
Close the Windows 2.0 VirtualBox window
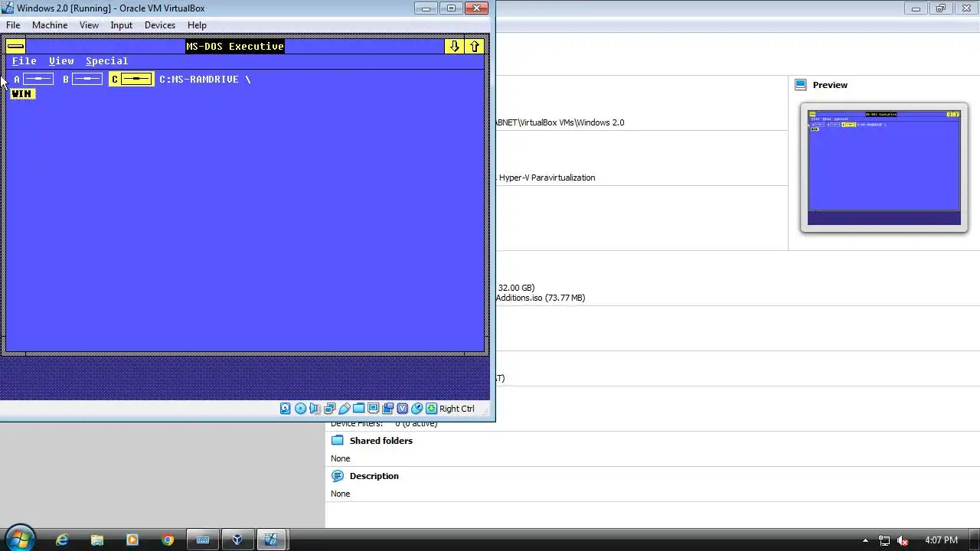tap(476, 8)
